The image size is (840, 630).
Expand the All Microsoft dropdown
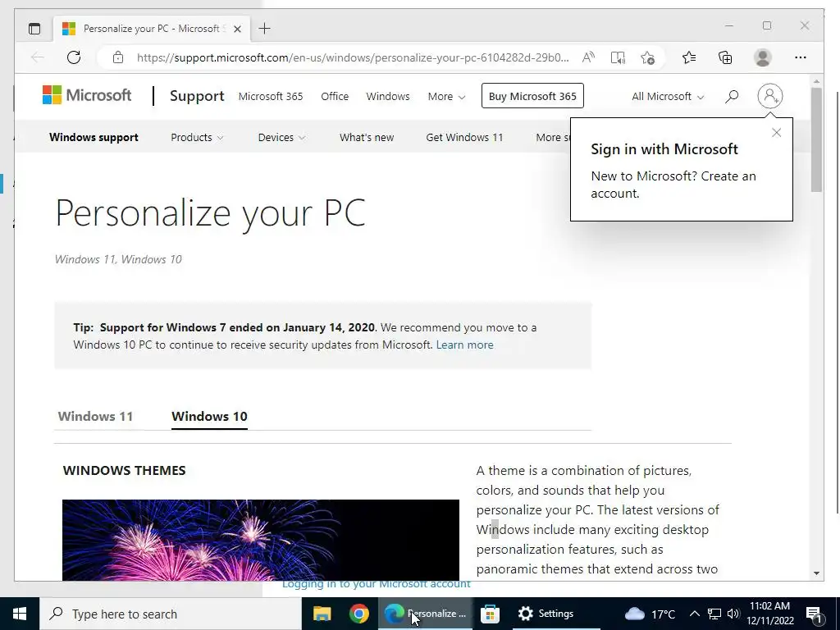pyautogui.click(x=668, y=97)
